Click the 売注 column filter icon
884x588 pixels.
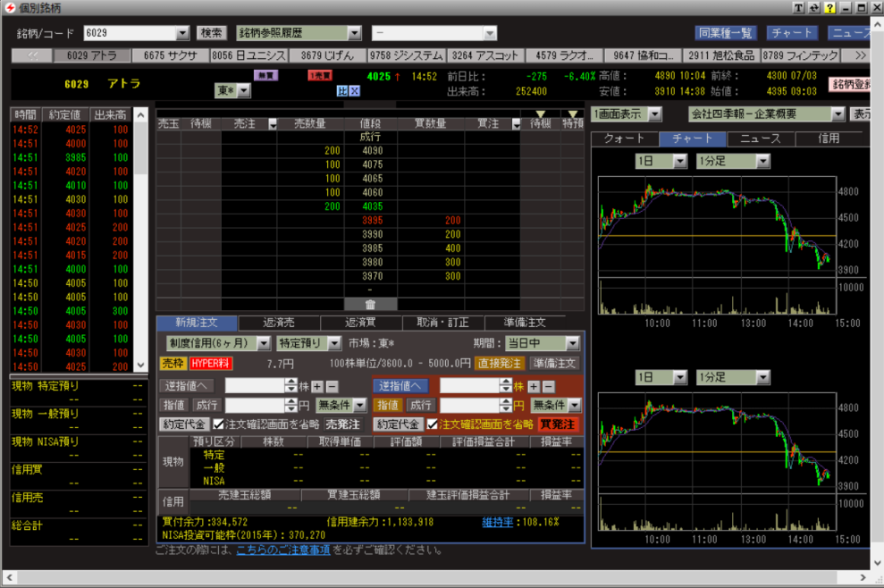[x=274, y=124]
